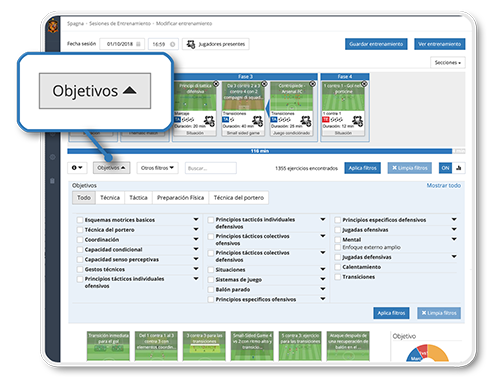Image resolution: width=500 pixels, height=383 pixels.
Task: Click the clock icon in time field
Action: (x=173, y=44)
